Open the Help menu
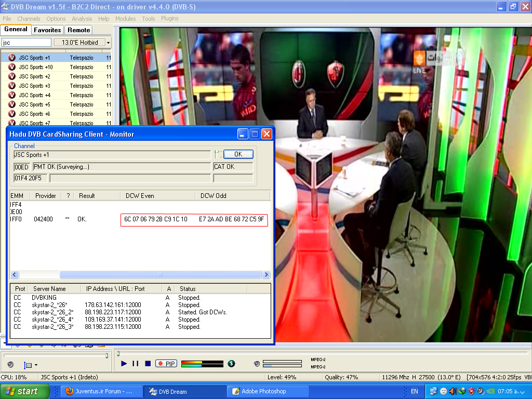The width and height of the screenshot is (532, 399). click(104, 19)
